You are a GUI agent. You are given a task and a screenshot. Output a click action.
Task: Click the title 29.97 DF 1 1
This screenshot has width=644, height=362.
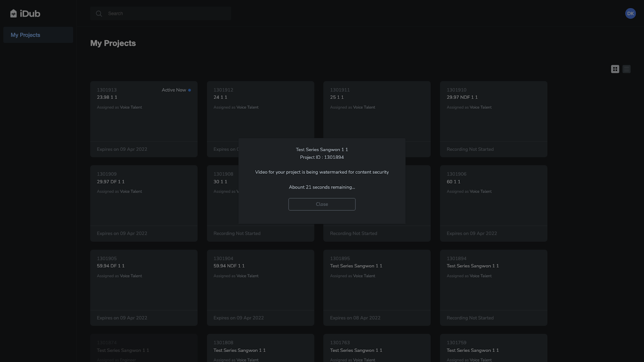(x=111, y=182)
